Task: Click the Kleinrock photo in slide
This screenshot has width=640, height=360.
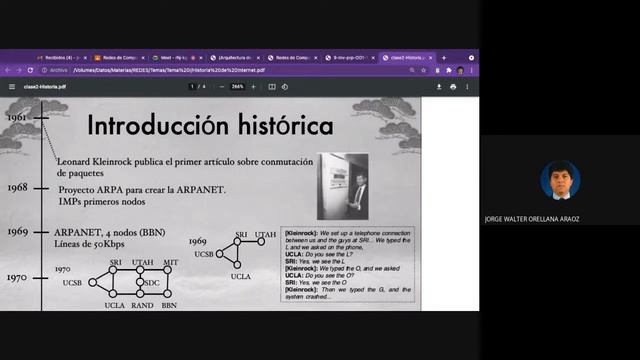Action: 343,186
